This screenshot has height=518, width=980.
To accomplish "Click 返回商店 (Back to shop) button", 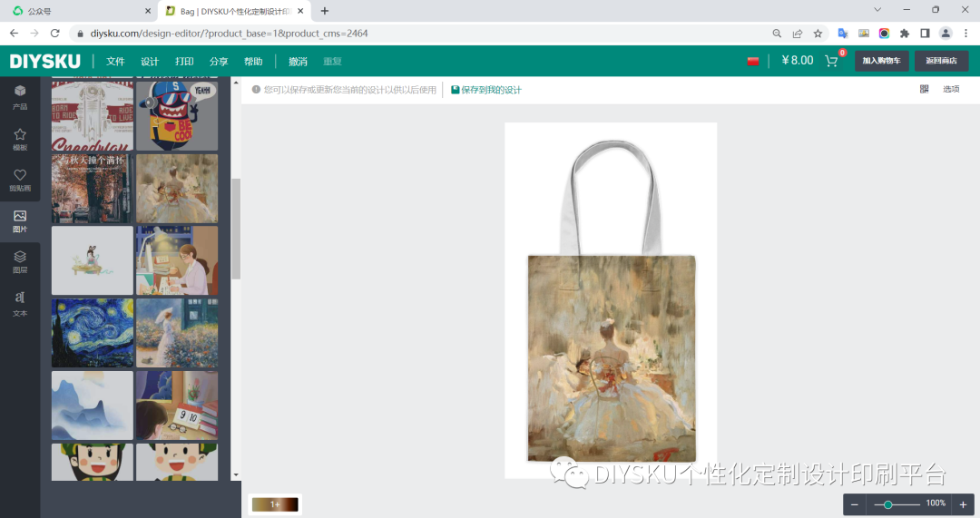I will coord(941,61).
